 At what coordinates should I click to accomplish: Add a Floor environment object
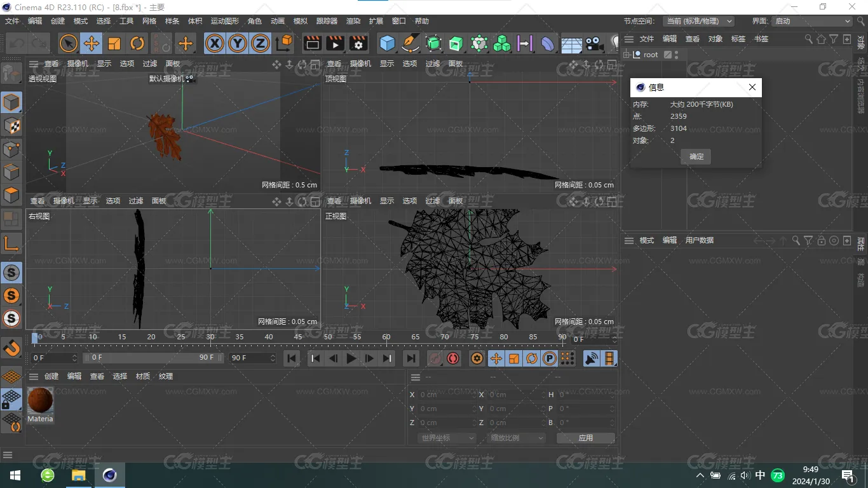[x=571, y=43]
